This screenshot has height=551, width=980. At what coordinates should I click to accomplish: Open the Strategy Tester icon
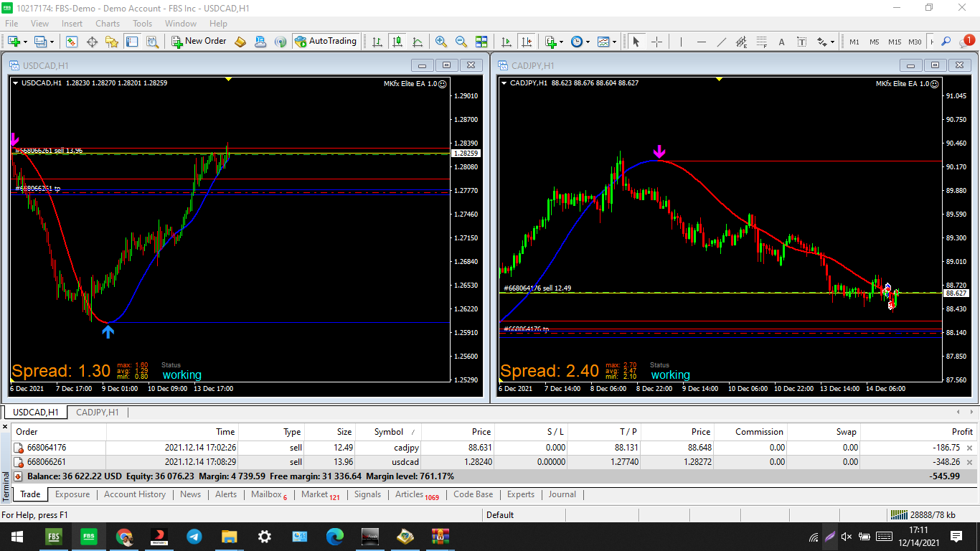[x=152, y=42]
